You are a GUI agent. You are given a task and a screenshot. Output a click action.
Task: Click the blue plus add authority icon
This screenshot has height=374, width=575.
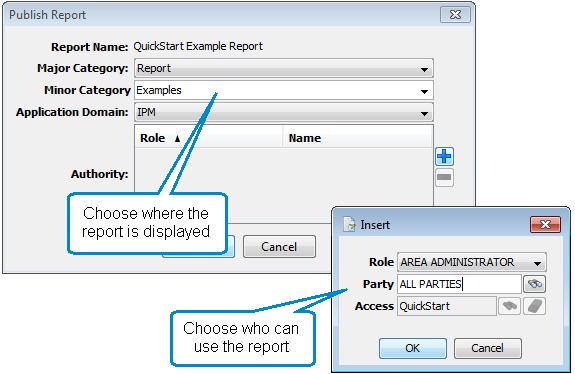tap(444, 157)
